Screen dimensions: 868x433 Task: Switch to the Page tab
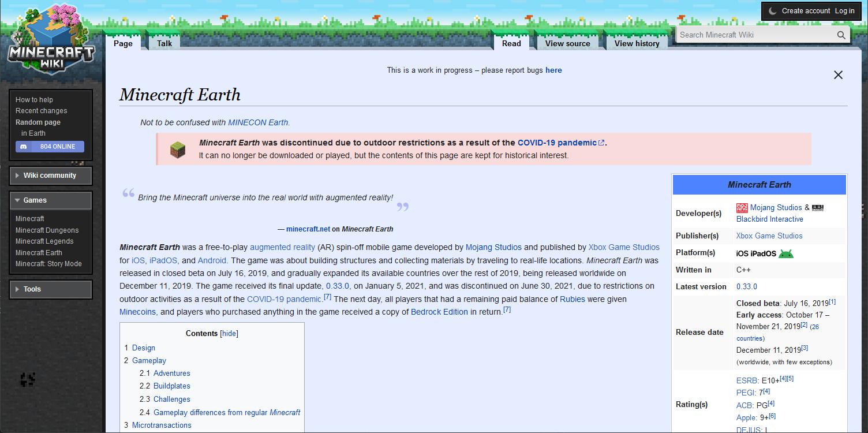(123, 43)
